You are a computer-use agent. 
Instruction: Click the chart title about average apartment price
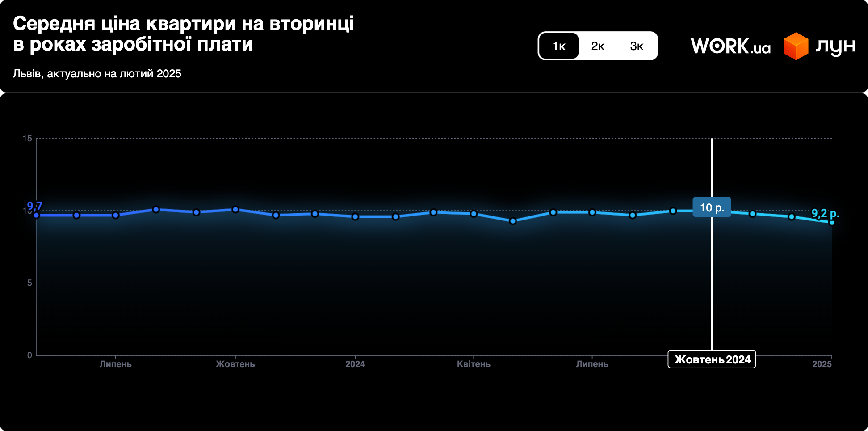point(183,34)
